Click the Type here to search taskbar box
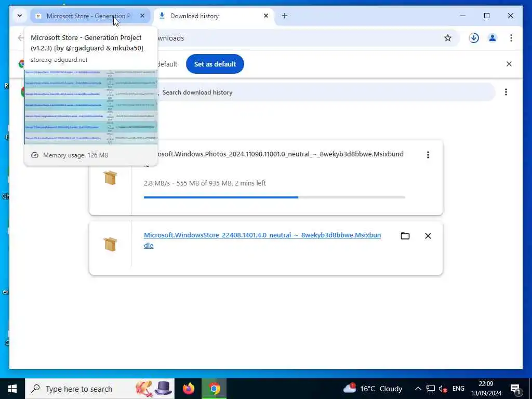This screenshot has height=399, width=532. (100, 389)
